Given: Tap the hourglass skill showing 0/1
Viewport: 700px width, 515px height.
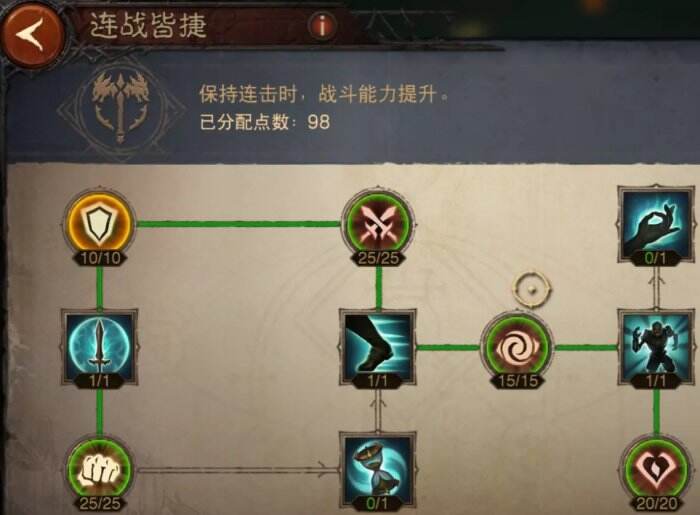Looking at the screenshot, I should point(378,471).
